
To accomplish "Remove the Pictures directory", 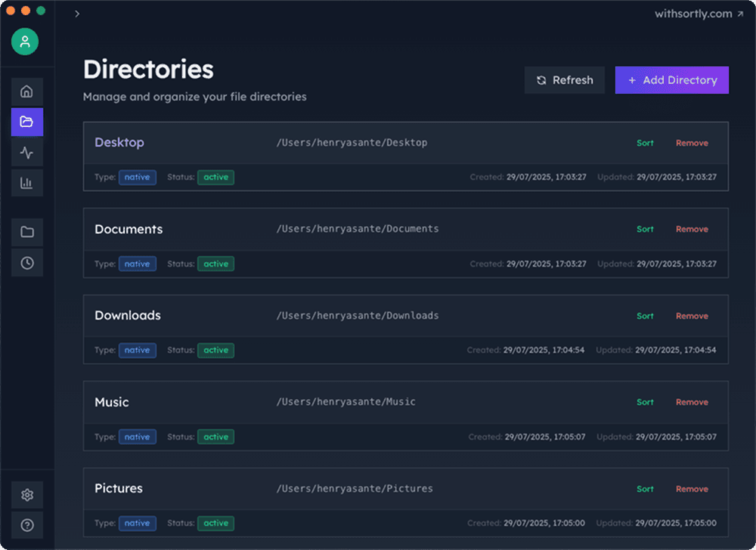I will click(692, 489).
